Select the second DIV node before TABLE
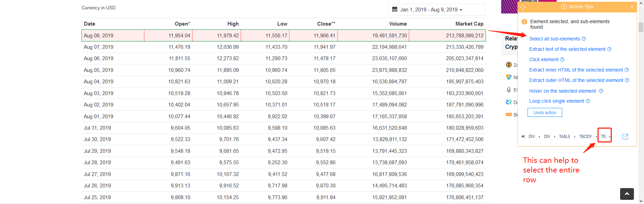 547,137
